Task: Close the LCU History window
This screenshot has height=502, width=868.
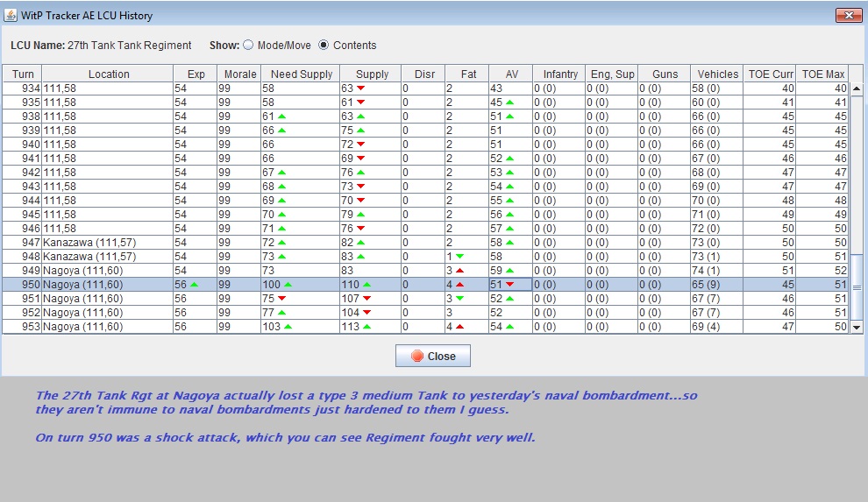Action: point(849,16)
